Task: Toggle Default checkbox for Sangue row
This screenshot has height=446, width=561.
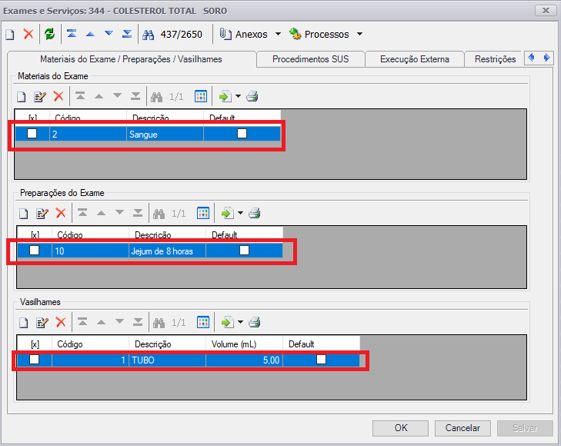Action: click(242, 133)
